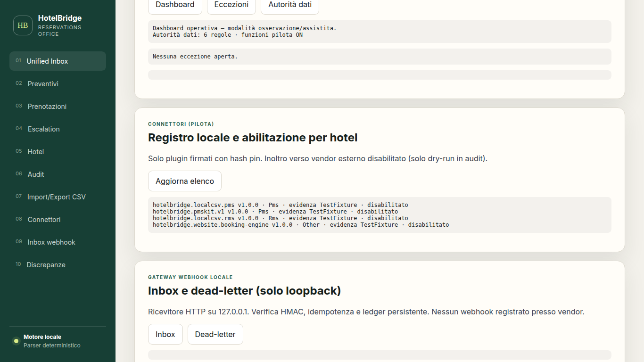Select Escalation sidebar item
This screenshot has width=644, height=362.
pos(58,129)
